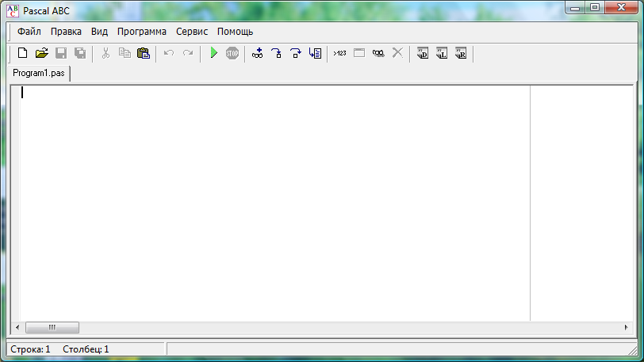Click the Copy icon in toolbar
644x362 pixels.
(125, 53)
